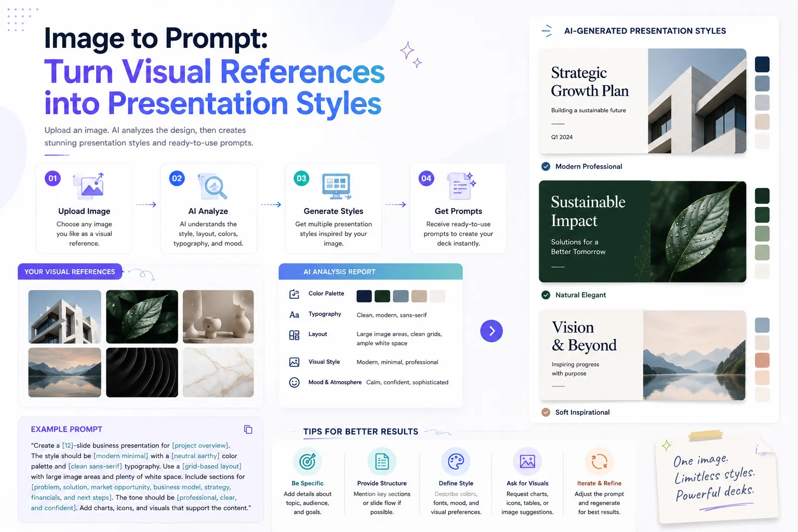Open the Your Visual References tab
This screenshot has width=798, height=532.
pos(70,272)
